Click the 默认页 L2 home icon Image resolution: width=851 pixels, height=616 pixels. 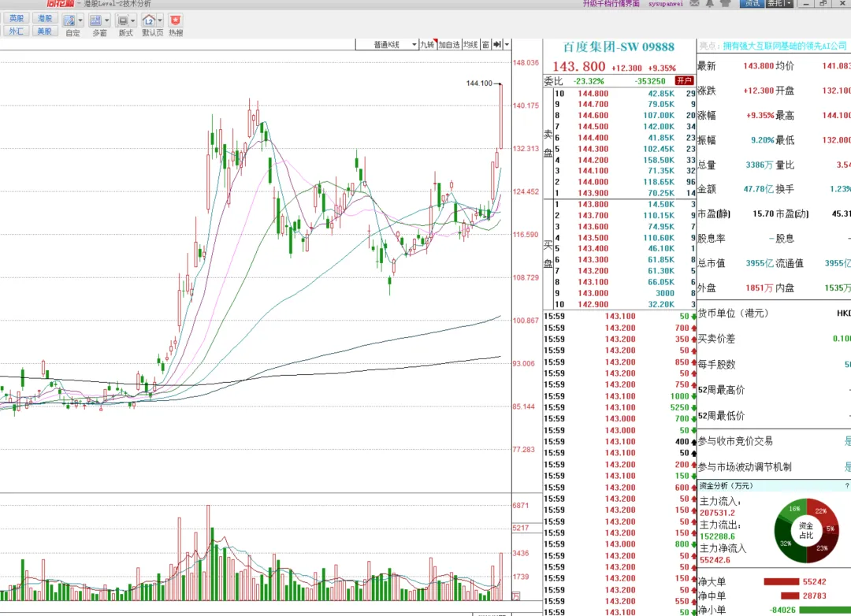point(149,20)
